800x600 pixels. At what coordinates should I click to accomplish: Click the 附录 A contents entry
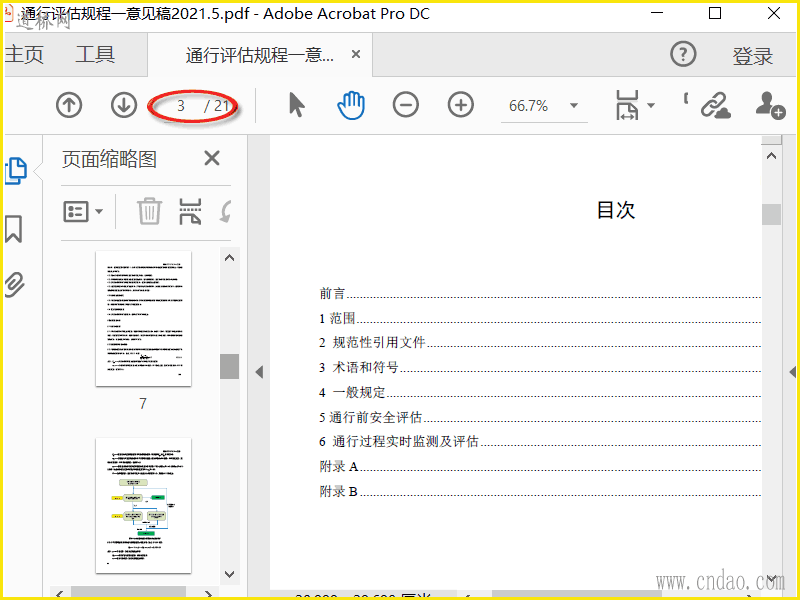click(x=540, y=466)
